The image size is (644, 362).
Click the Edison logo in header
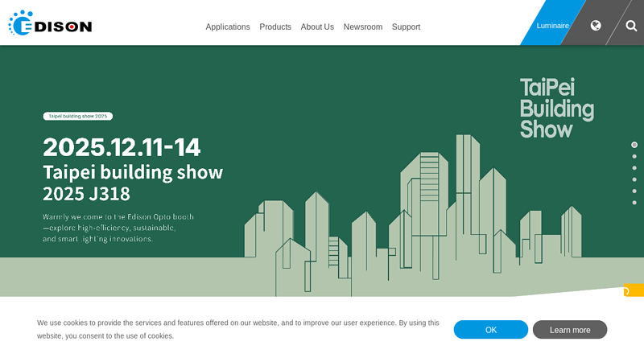coord(50,23)
